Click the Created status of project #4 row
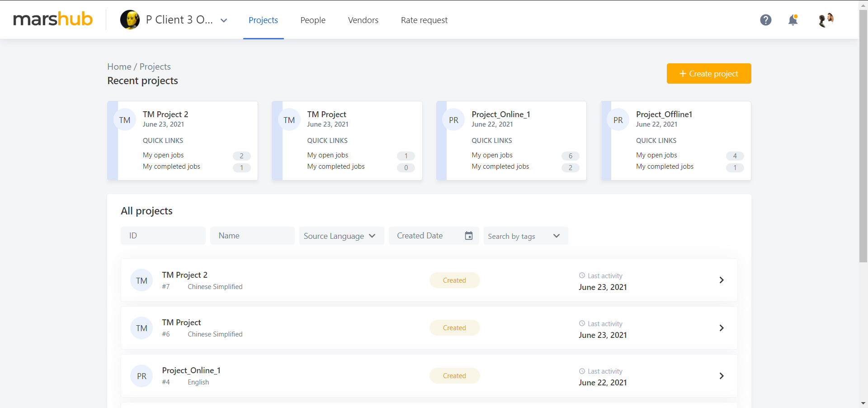Screen dimensions: 868x408 coord(454,376)
